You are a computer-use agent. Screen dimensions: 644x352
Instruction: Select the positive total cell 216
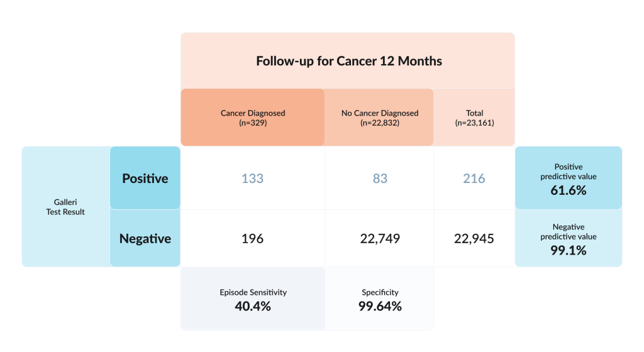click(x=474, y=179)
